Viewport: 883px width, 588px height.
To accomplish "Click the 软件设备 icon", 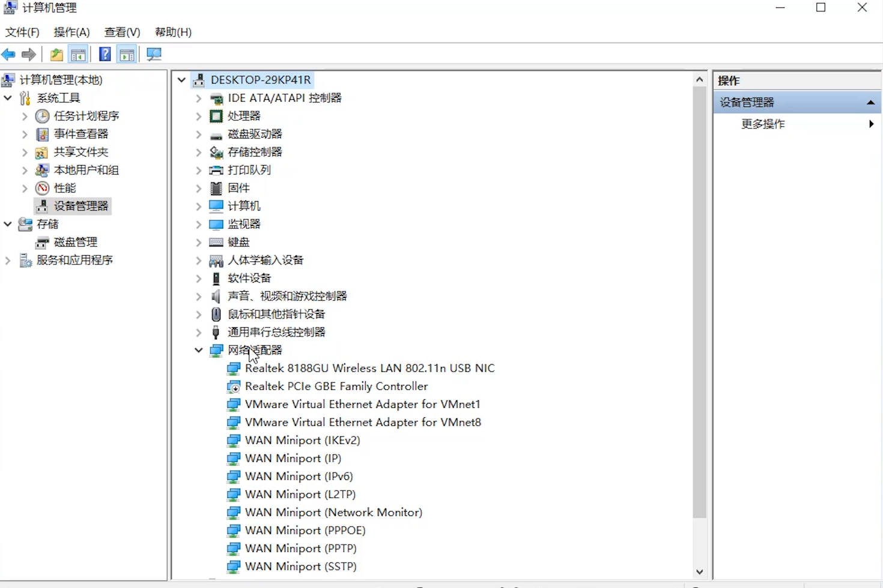I will coord(216,278).
